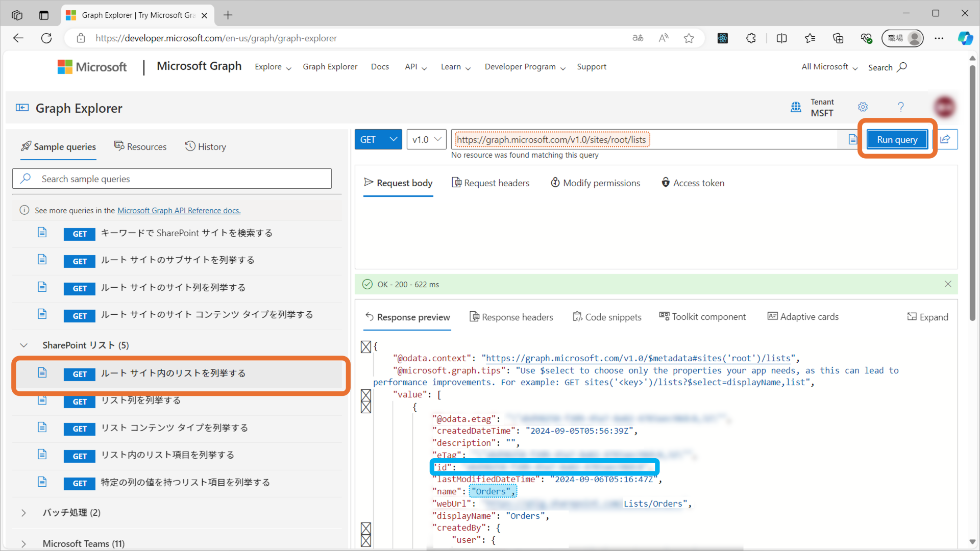Open docs icon for ルート サイトのサイト コンテンツ タイプを列挙する
980x551 pixels.
[42, 314]
